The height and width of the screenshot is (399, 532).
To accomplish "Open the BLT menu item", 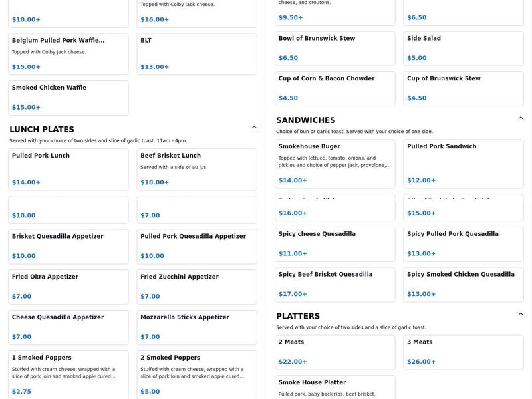I will click(x=197, y=54).
